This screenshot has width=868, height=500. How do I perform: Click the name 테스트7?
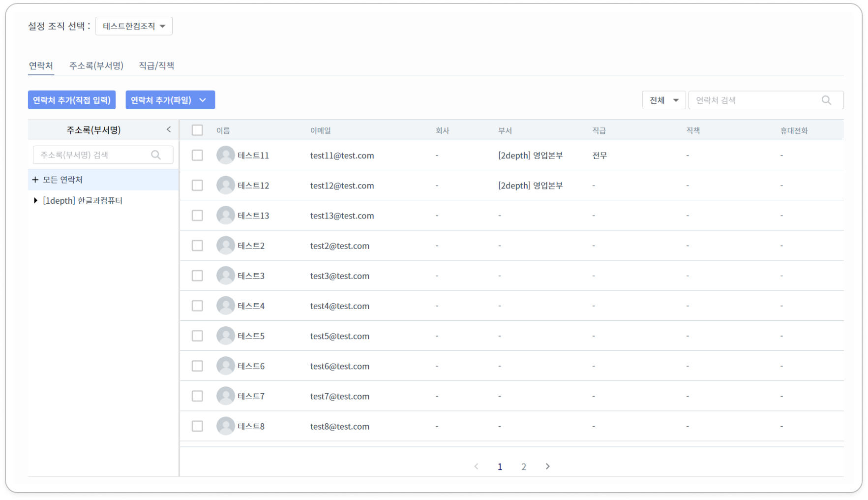pyautogui.click(x=251, y=396)
